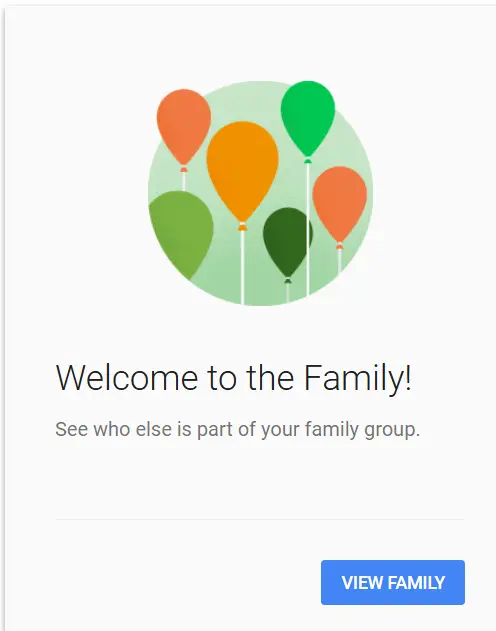Click the coral balloon beside the olive balloon
This screenshot has height=631, width=496.
point(184,126)
